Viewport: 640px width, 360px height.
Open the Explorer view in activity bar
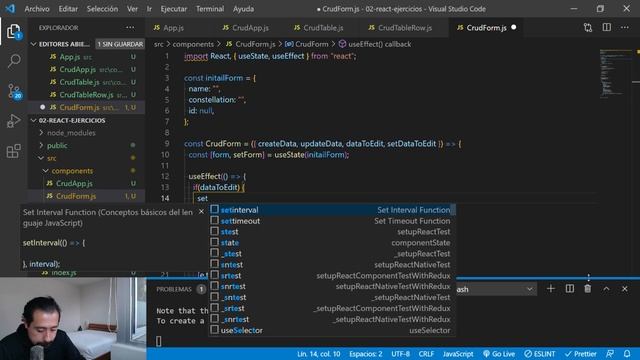pos(13,31)
